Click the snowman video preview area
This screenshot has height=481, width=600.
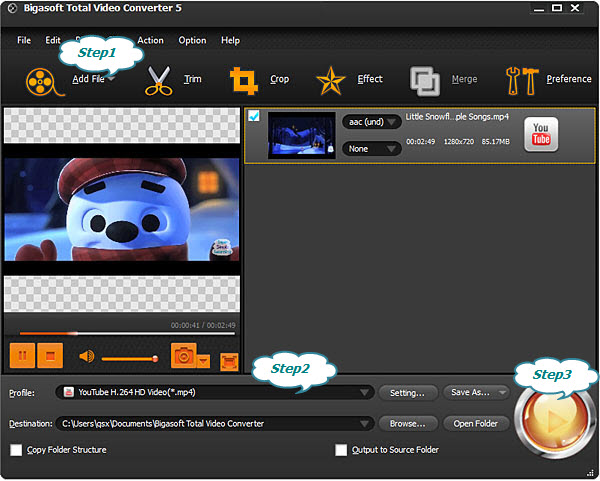point(122,209)
